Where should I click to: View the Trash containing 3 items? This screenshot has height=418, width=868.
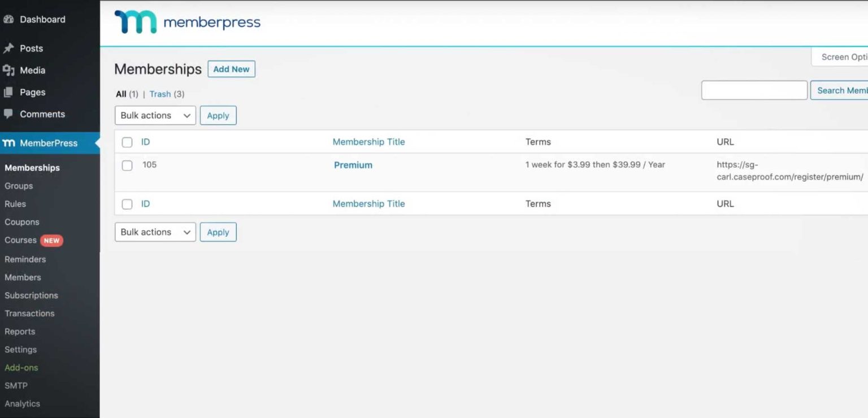click(x=160, y=94)
